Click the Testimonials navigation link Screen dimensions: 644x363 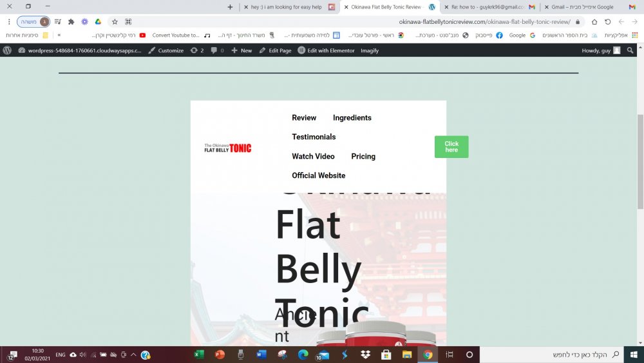tap(314, 137)
